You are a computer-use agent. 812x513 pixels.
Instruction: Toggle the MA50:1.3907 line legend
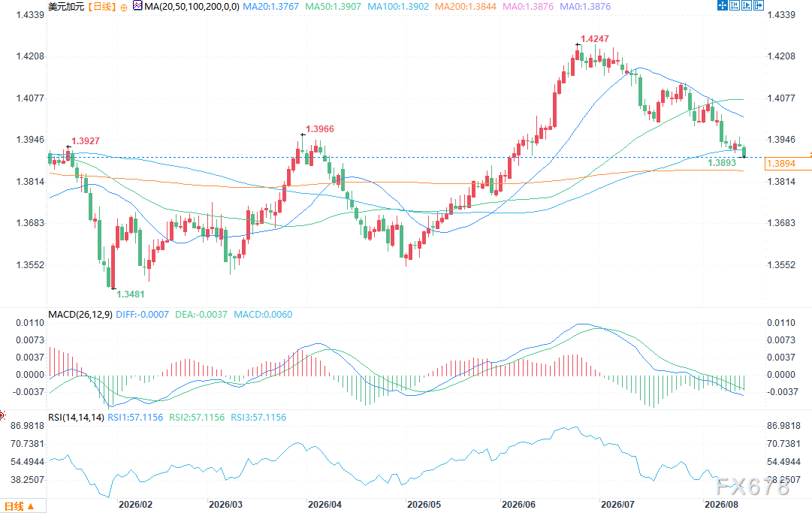click(x=333, y=7)
